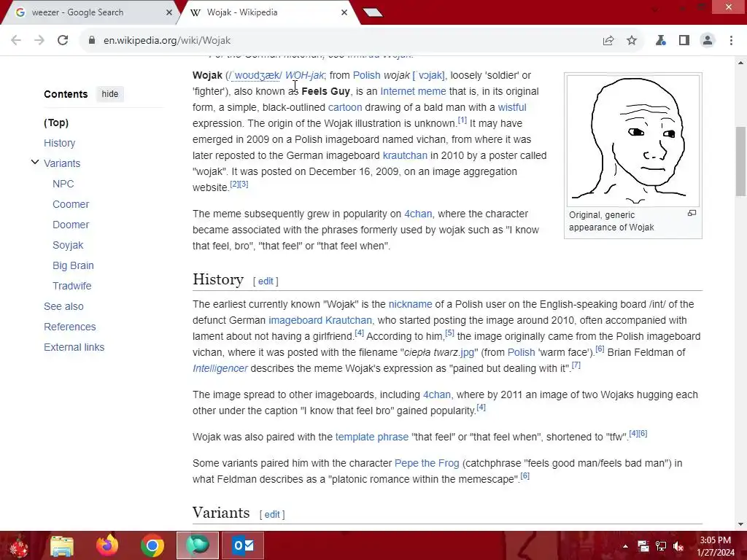Open Chrome profile avatar
Image resolution: width=747 pixels, height=560 pixels.
click(708, 41)
